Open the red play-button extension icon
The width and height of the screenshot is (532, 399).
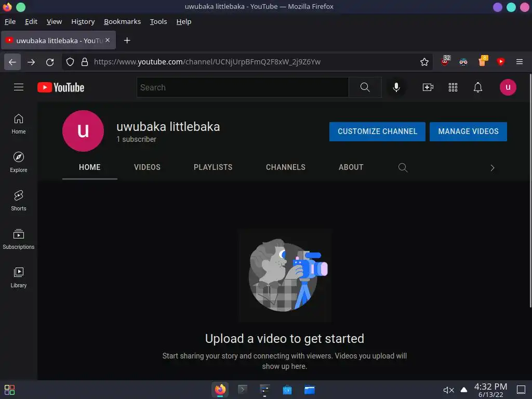coord(500,62)
